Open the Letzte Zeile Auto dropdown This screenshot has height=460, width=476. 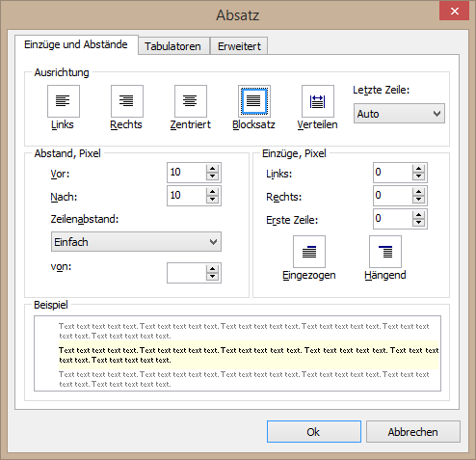pyautogui.click(x=399, y=114)
